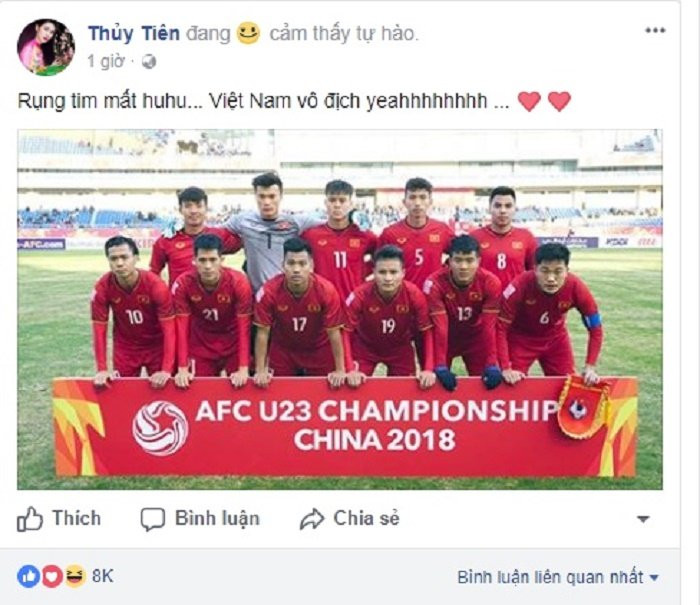Click the arrow next to liên quan nhất
This screenshot has height=605, width=700.
pos(654,578)
